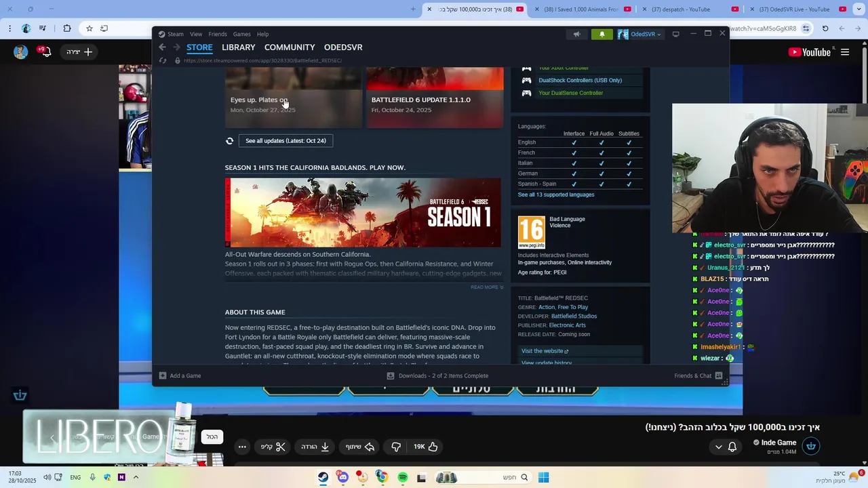Open Steam's green notifications bell
The height and width of the screenshot is (488, 868).
tap(601, 34)
